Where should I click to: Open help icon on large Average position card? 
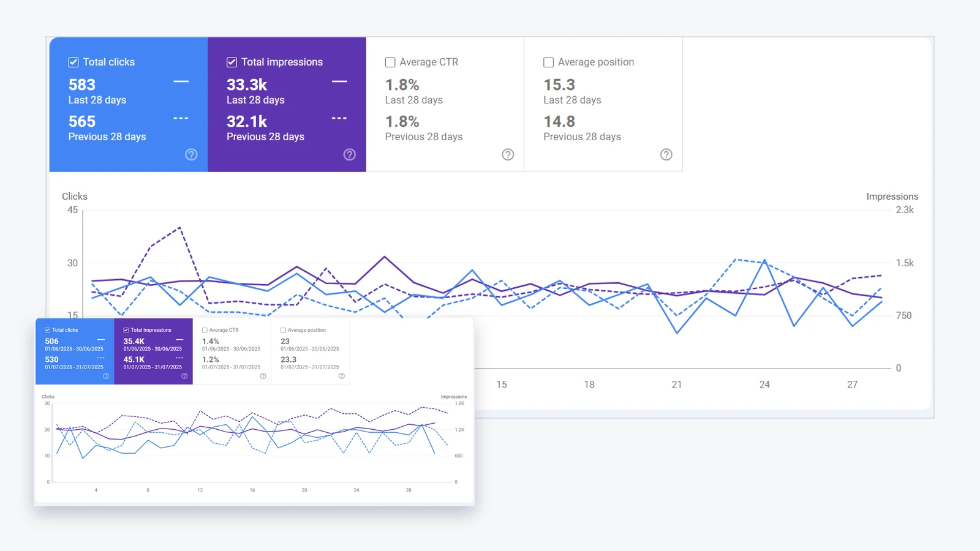(666, 154)
